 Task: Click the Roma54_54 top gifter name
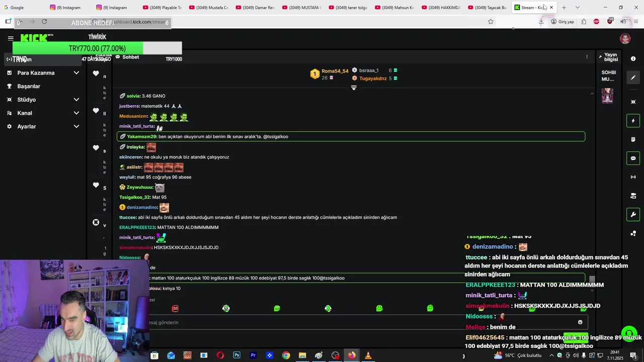coord(335,71)
